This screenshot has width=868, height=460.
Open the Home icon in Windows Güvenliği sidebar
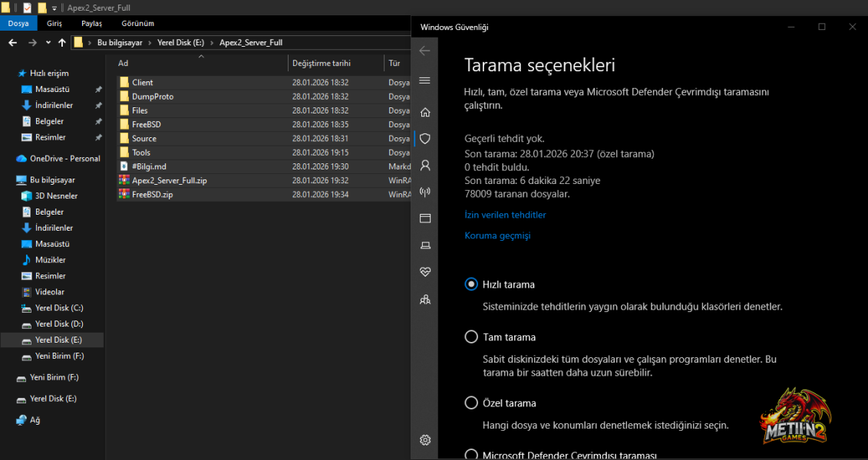pos(425,112)
